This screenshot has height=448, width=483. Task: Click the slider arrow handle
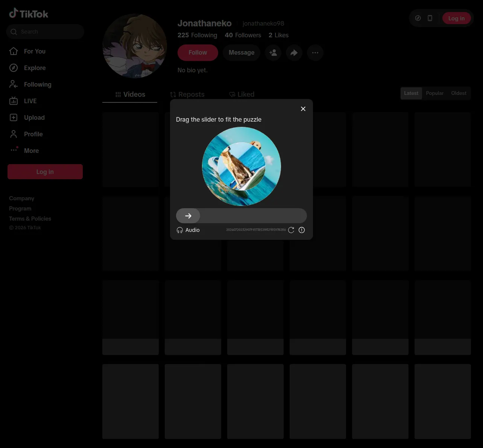[x=188, y=216]
